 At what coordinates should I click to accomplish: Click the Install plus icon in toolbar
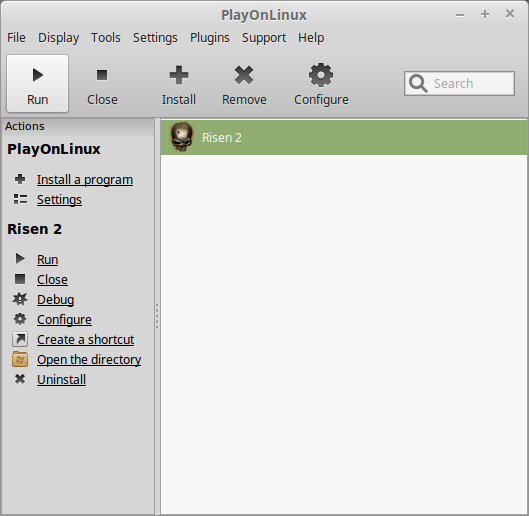pyautogui.click(x=179, y=75)
